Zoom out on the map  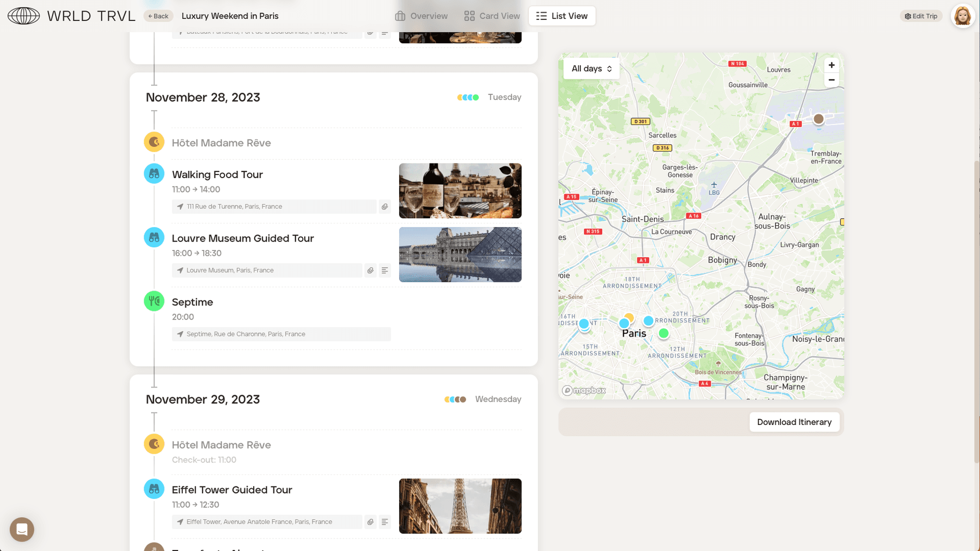pos(832,80)
